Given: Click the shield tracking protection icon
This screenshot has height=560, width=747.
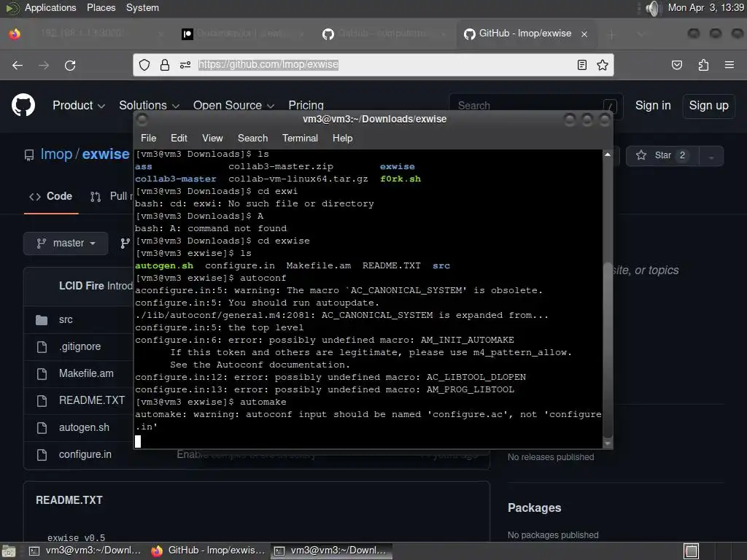Looking at the screenshot, I should coord(144,65).
